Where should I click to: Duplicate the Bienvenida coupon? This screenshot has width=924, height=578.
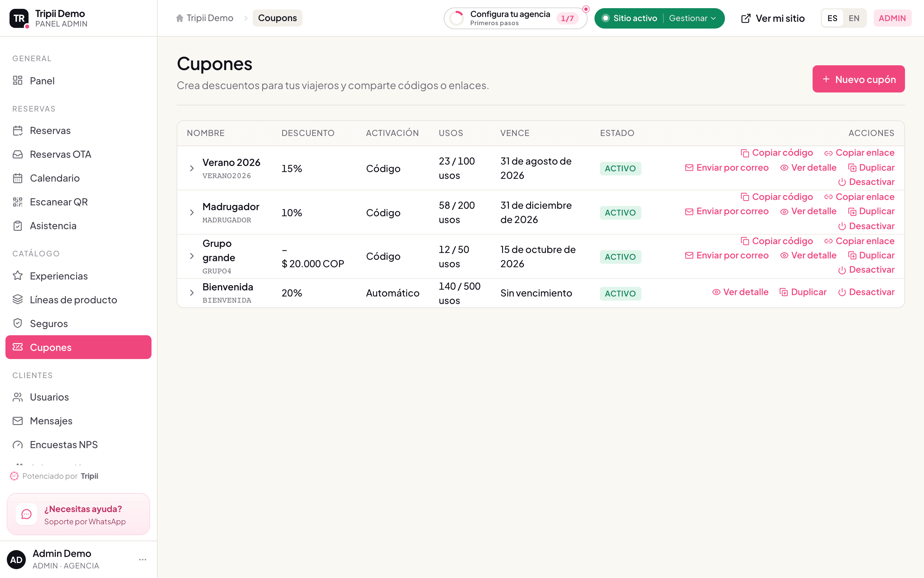tap(803, 292)
